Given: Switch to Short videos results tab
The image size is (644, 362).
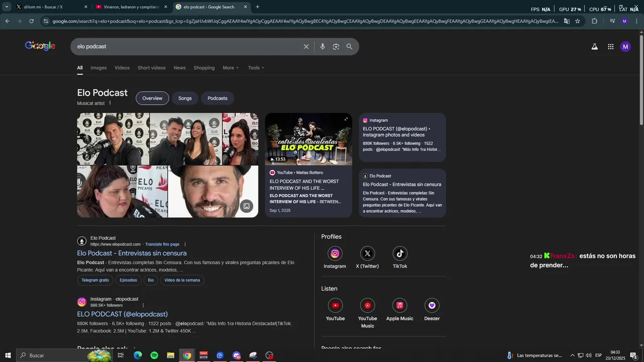Looking at the screenshot, I should 151,68.
